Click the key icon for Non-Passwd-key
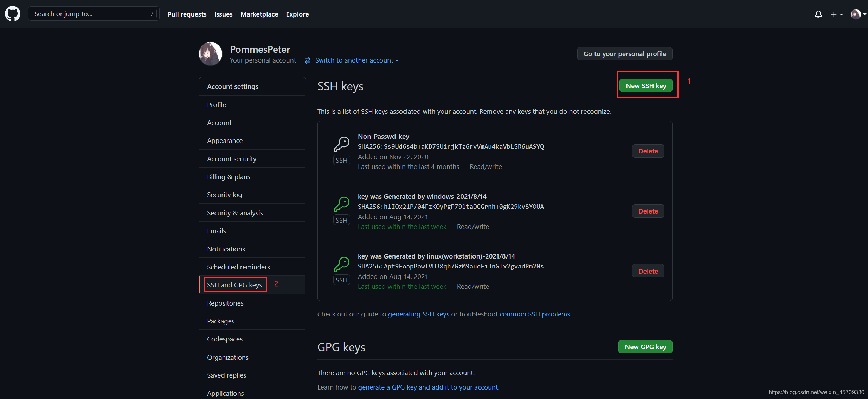The image size is (868, 399). [341, 144]
